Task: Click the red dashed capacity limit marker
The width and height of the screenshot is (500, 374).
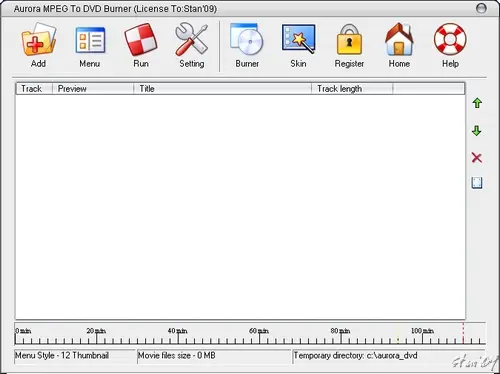Action: click(463, 333)
